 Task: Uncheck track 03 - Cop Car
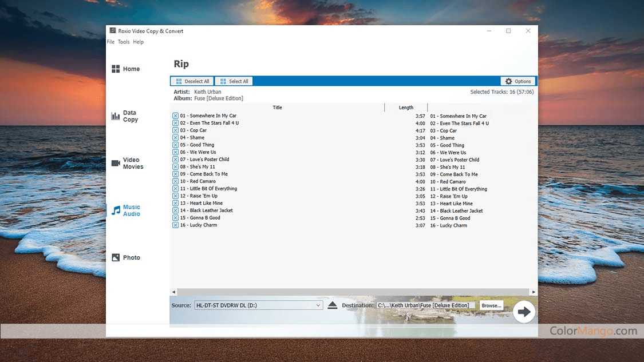point(175,130)
